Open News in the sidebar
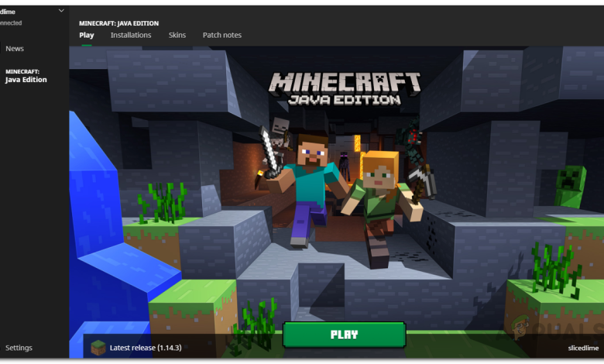Screen dimensions: 604x364 tap(15, 49)
